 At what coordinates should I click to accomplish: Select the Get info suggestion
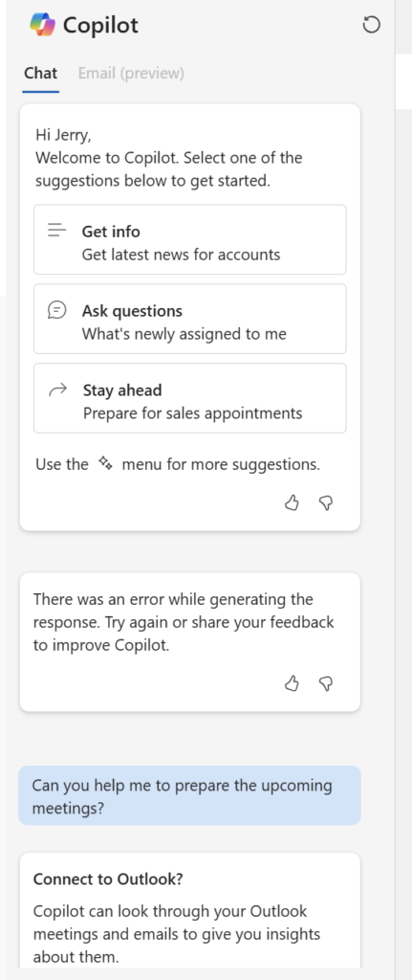[x=190, y=239]
